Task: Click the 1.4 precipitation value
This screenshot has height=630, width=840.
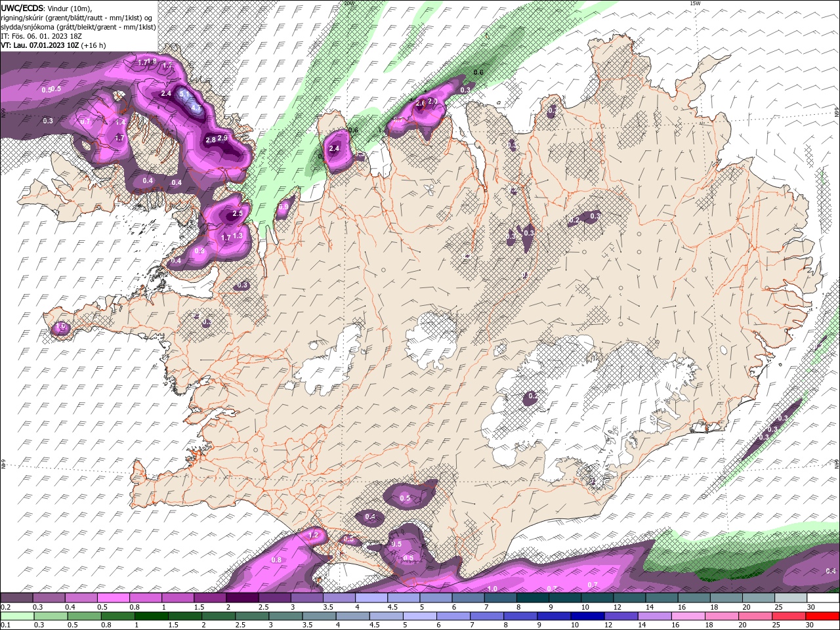Action: 121,122
